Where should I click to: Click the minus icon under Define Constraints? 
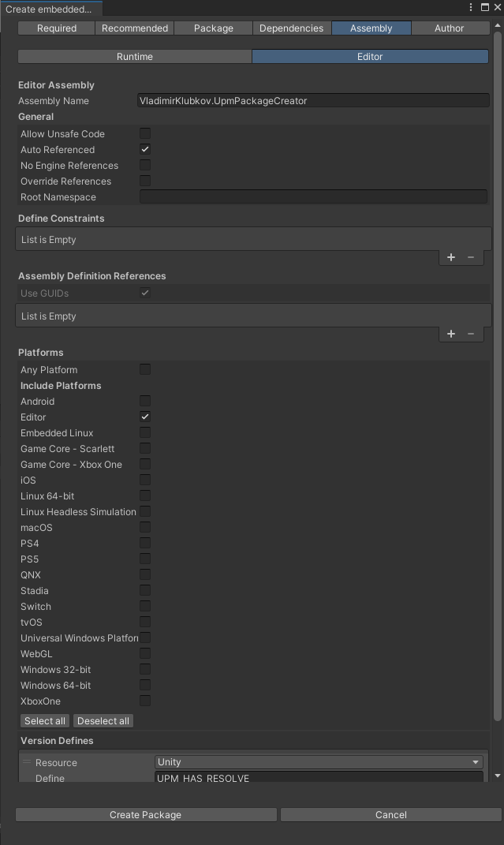[471, 256]
